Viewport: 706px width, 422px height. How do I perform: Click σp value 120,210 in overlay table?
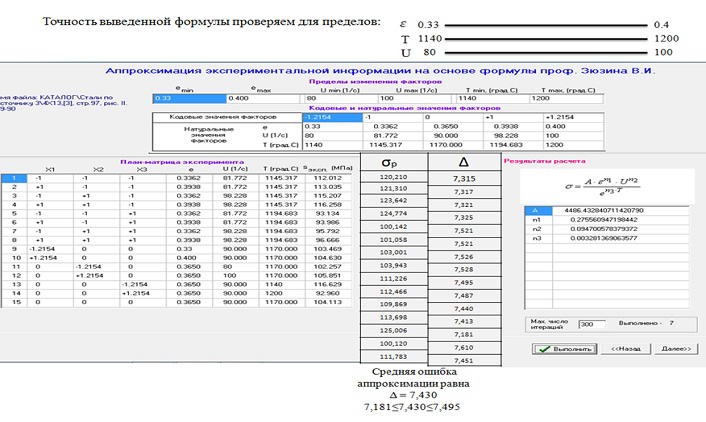click(394, 177)
